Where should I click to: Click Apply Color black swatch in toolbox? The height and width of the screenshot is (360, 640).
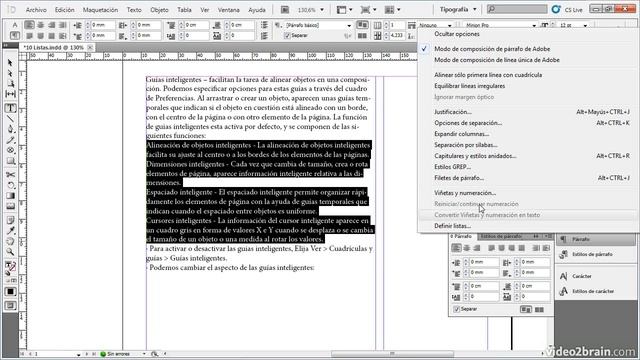tap(10, 291)
